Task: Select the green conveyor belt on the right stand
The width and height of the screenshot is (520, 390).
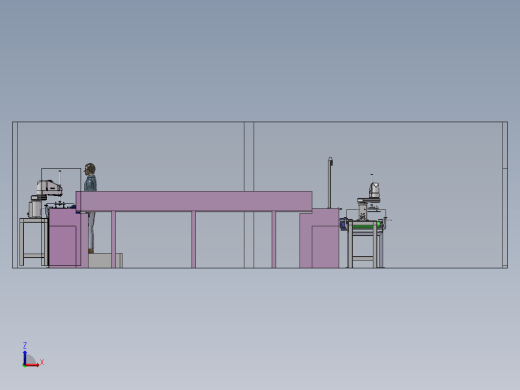Action: (x=364, y=227)
